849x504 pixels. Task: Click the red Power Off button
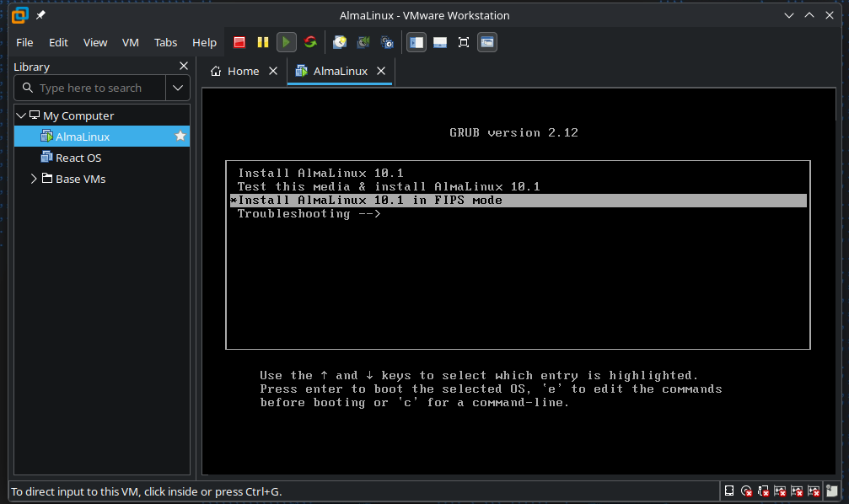(x=240, y=42)
